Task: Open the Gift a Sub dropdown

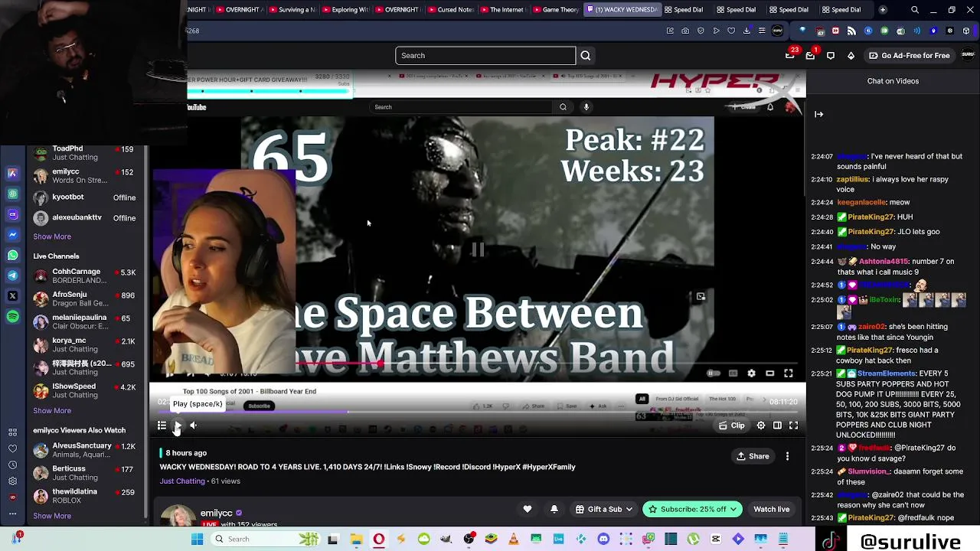Action: pyautogui.click(x=604, y=509)
